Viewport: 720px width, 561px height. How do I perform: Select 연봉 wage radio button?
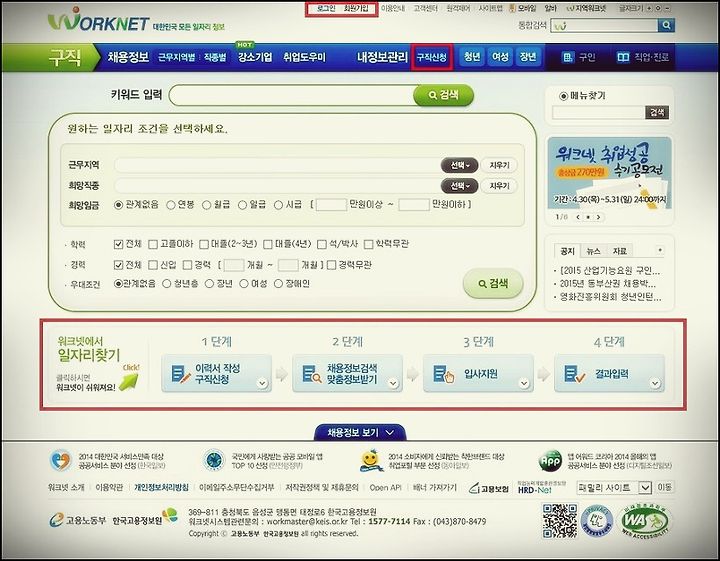coord(171,205)
